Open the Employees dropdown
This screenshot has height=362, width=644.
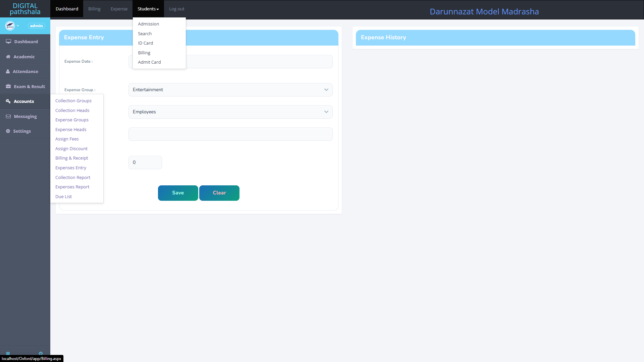pos(230,112)
